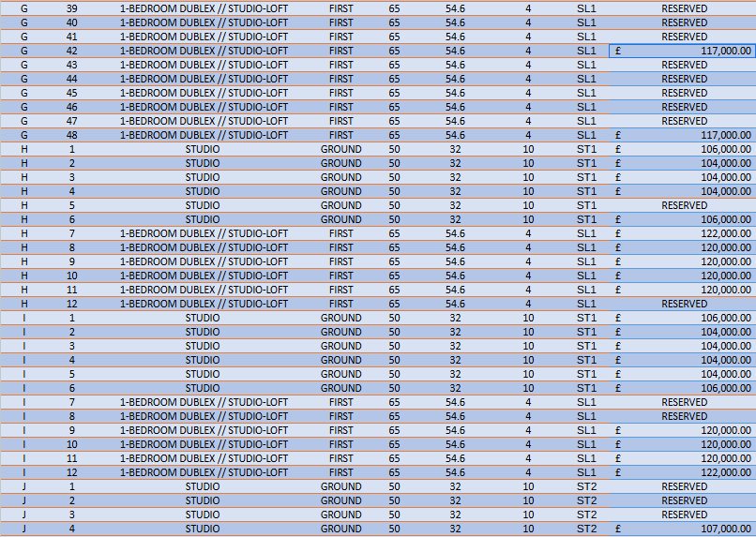
Task: Select the STUDIO type cell for unit H 1
Action: pos(203,149)
